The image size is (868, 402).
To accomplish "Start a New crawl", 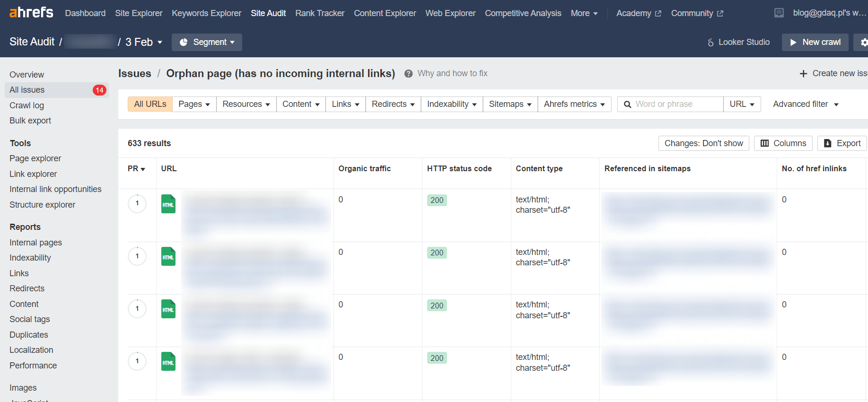I will coord(815,42).
